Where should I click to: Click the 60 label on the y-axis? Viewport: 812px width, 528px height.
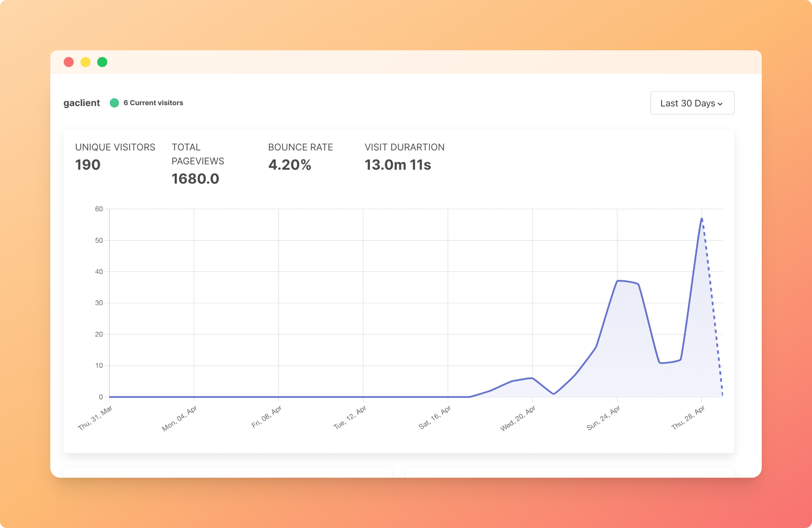pyautogui.click(x=99, y=209)
